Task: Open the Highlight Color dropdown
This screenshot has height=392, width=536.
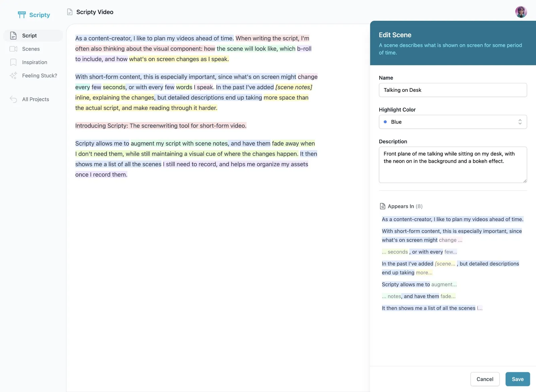Action: click(453, 122)
